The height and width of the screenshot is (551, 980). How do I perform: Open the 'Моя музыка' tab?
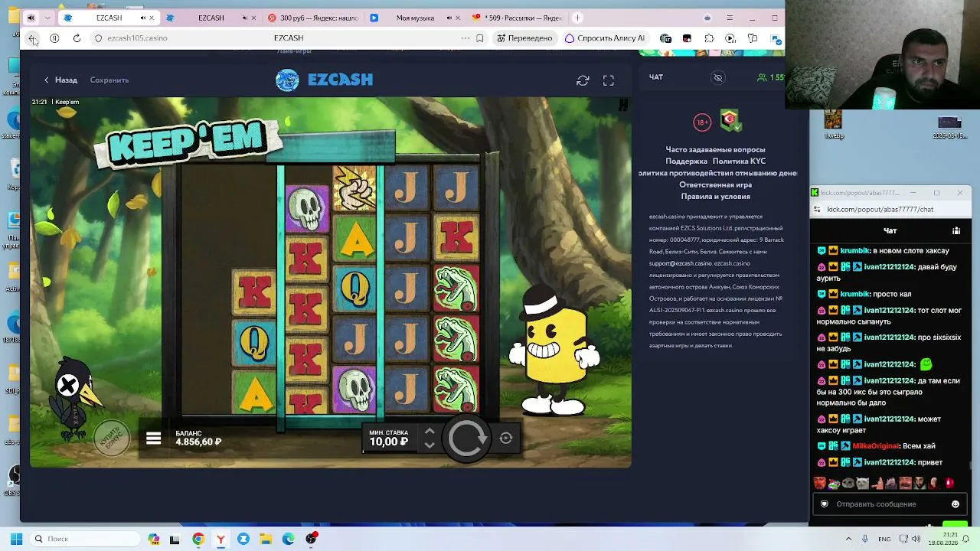tap(415, 18)
